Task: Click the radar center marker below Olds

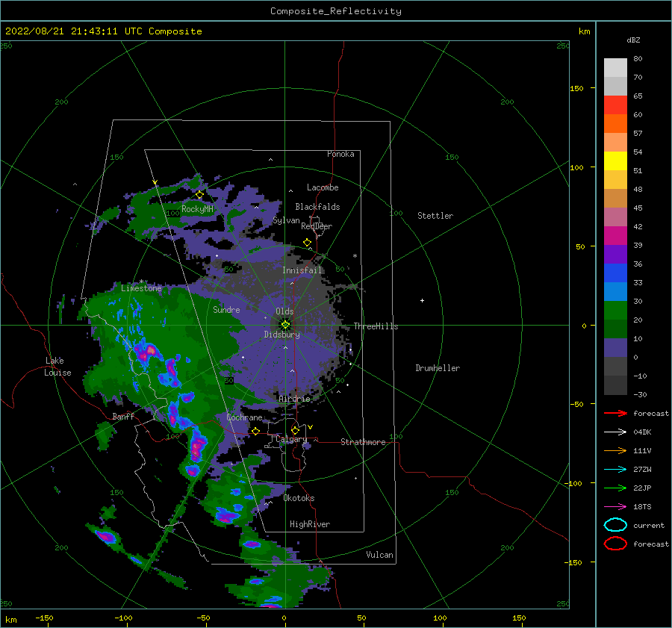Action: click(285, 325)
